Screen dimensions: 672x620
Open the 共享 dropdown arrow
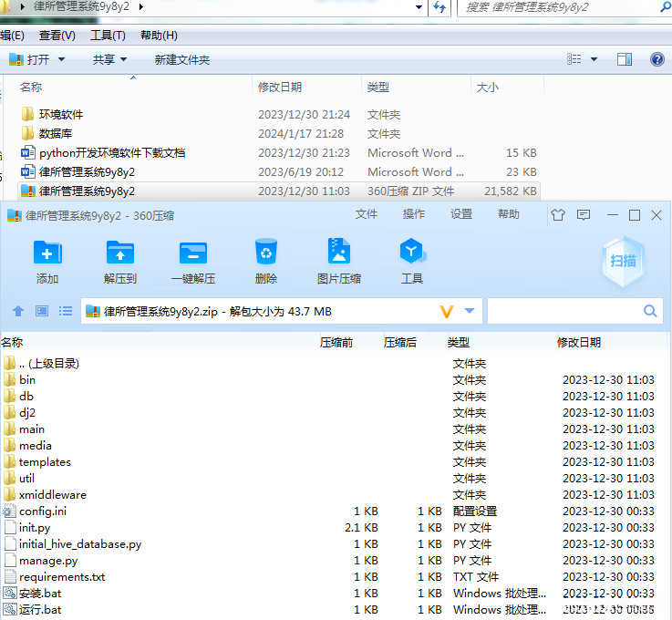[123, 59]
